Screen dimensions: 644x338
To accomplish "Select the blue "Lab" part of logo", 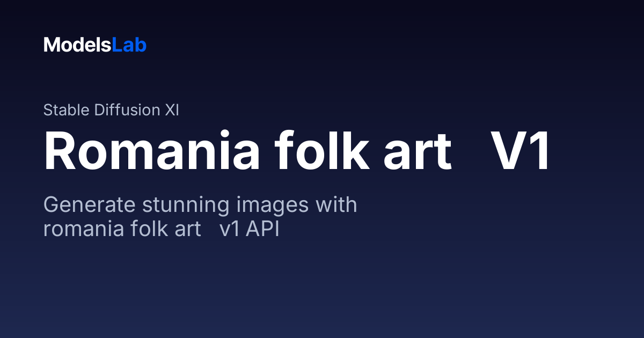I will click(x=129, y=45).
